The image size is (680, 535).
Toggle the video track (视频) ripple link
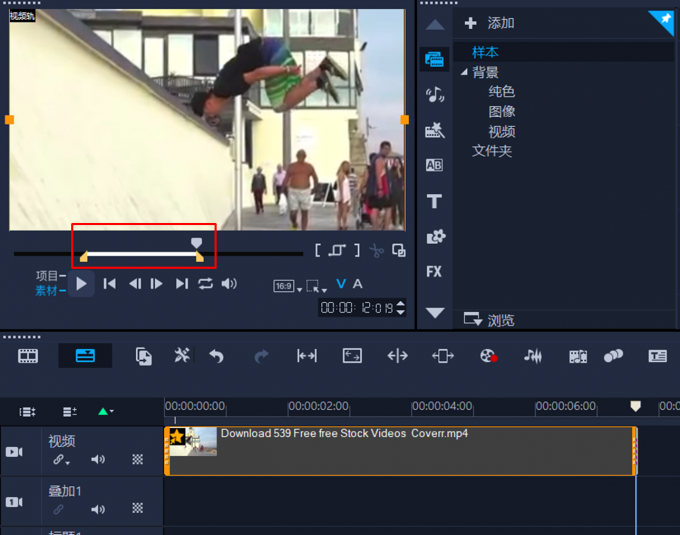click(59, 460)
